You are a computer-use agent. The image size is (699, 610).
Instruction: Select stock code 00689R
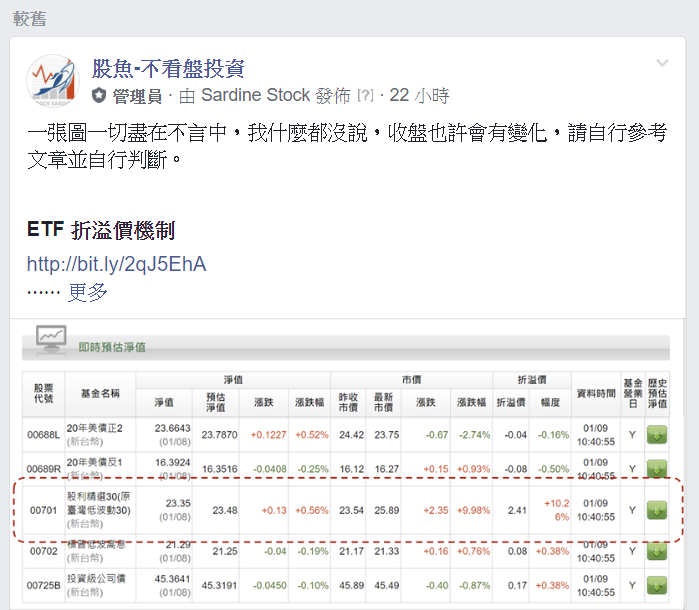(43, 469)
